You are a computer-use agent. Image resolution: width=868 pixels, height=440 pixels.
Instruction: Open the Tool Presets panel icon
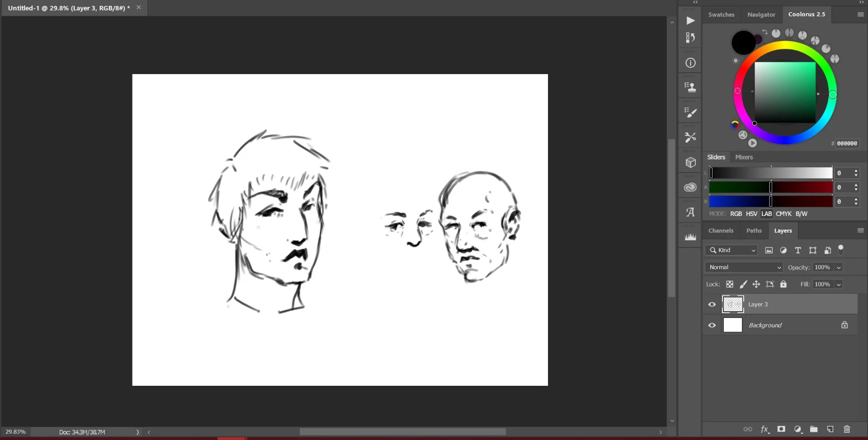click(690, 137)
